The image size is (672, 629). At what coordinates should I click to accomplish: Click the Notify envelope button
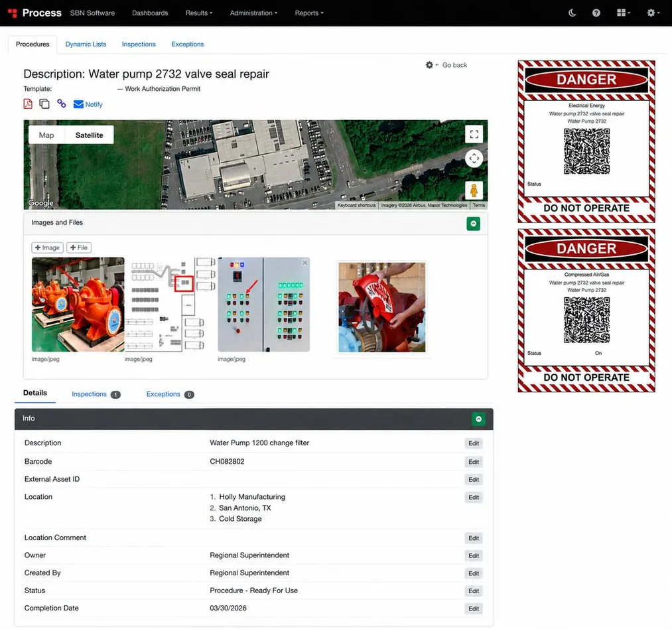click(88, 104)
